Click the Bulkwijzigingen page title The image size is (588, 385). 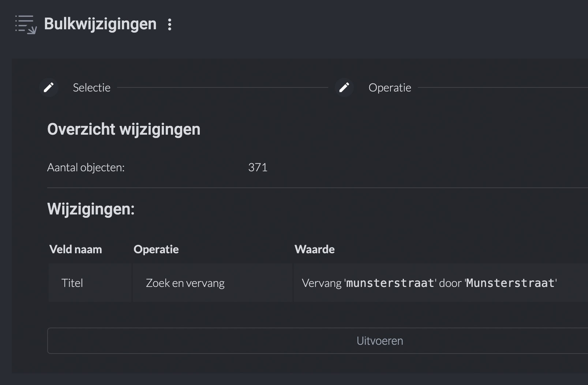tap(100, 24)
